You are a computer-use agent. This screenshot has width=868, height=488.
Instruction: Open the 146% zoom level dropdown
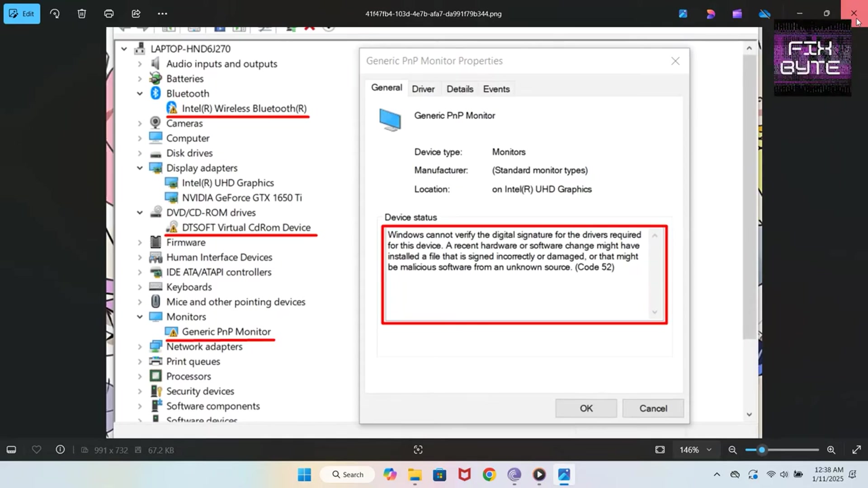point(696,450)
